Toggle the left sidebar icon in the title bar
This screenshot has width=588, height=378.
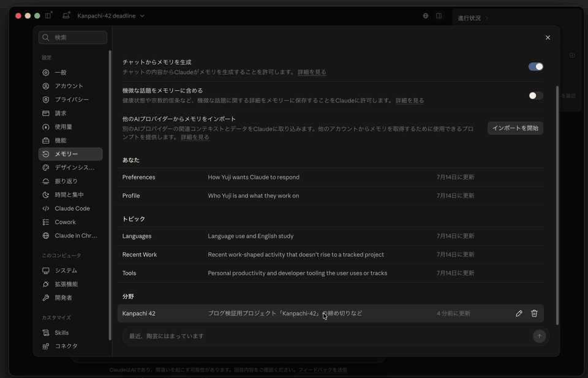(x=48, y=16)
